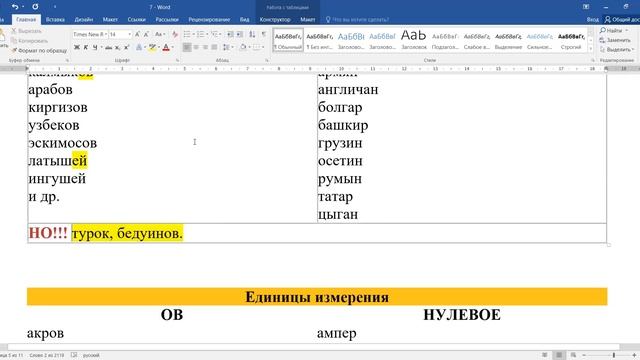This screenshot has height=360, width=640.
Task: Open the Вид tab
Action: [x=244, y=19]
